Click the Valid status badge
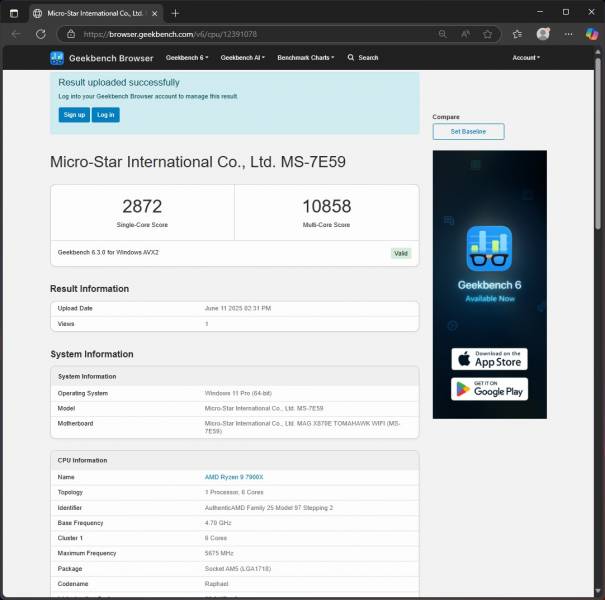This screenshot has height=600, width=605. tap(401, 253)
